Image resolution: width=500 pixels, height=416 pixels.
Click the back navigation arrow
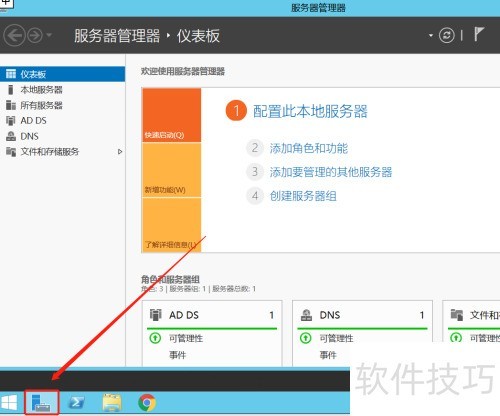(x=14, y=35)
